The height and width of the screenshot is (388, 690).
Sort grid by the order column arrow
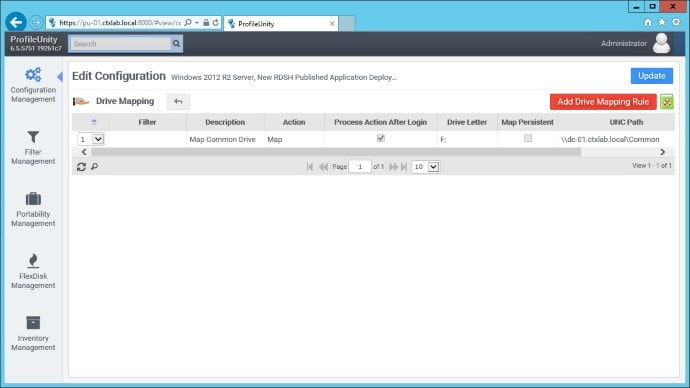coord(94,122)
